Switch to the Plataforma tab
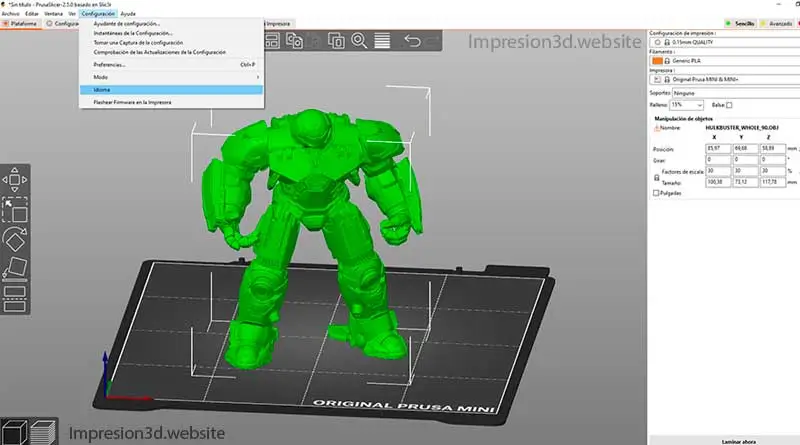The width and height of the screenshot is (800, 445). pos(20,23)
